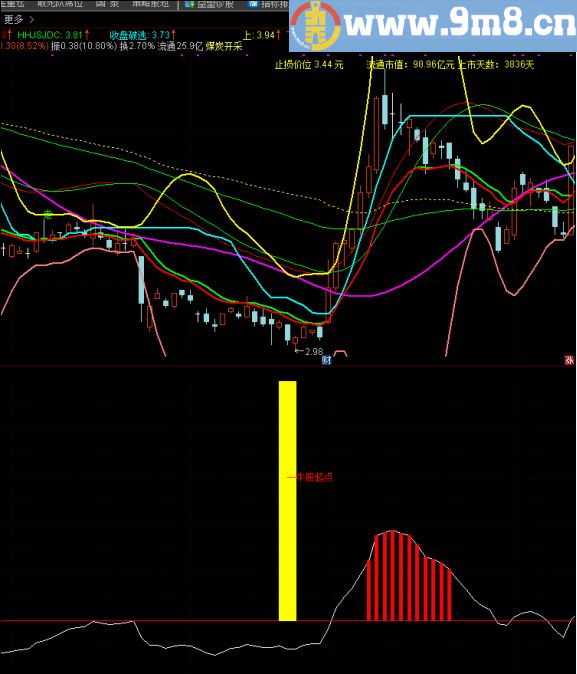Click the 止损价位 3.44 元 text
The image size is (577, 674).
click(309, 64)
